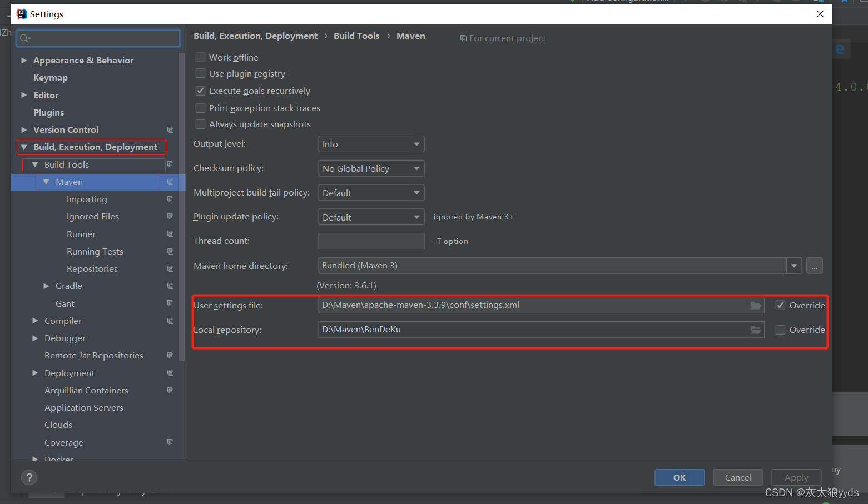Open the Checksum policy dropdown
868x504 pixels.
tap(371, 168)
